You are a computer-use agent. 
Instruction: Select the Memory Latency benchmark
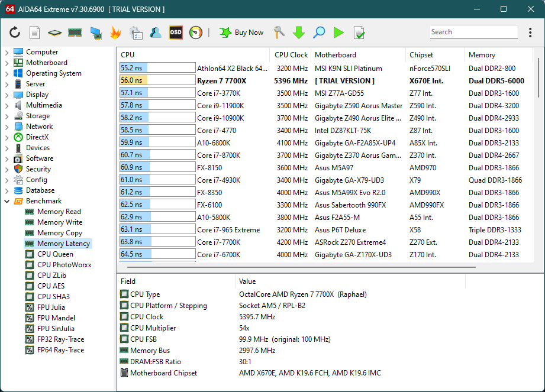coord(63,244)
